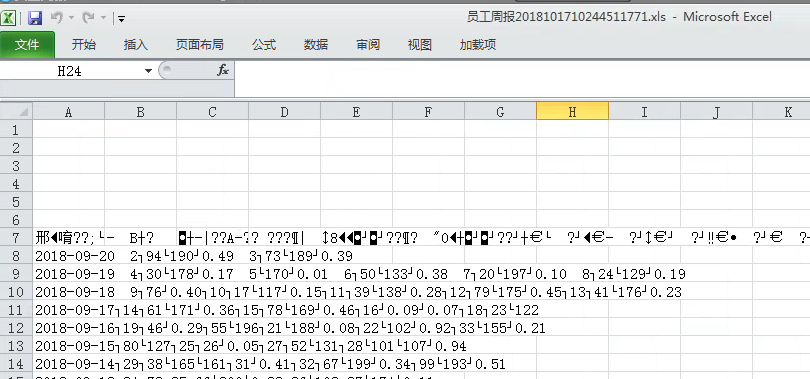Select row 3 header

(x=16, y=166)
